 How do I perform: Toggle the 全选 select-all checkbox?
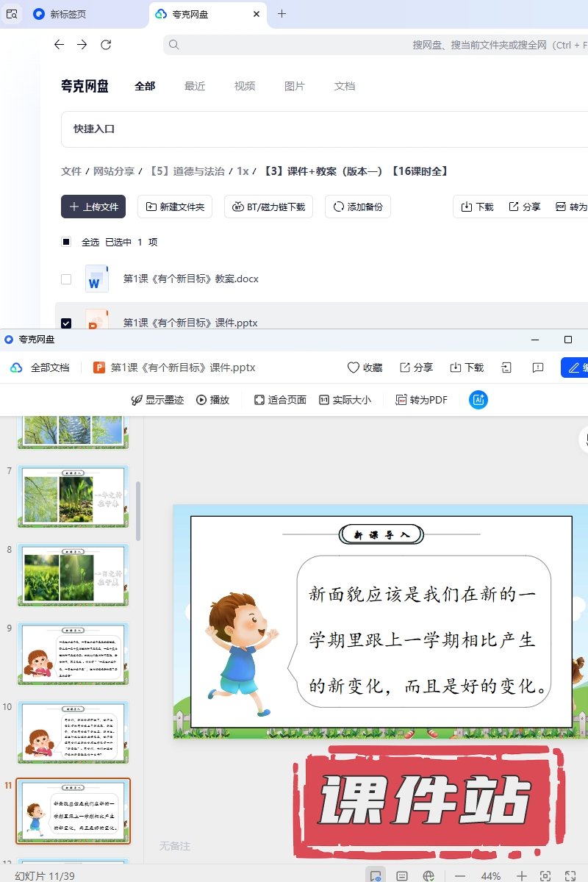click(66, 242)
